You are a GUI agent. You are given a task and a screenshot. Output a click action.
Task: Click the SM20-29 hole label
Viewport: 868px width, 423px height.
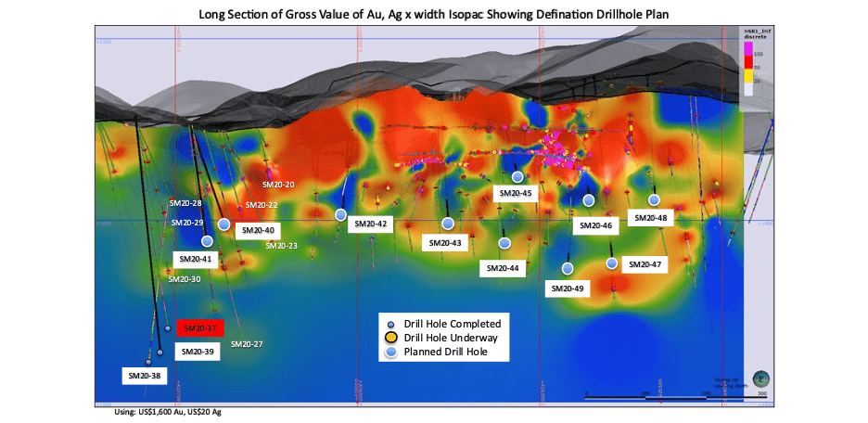point(187,223)
